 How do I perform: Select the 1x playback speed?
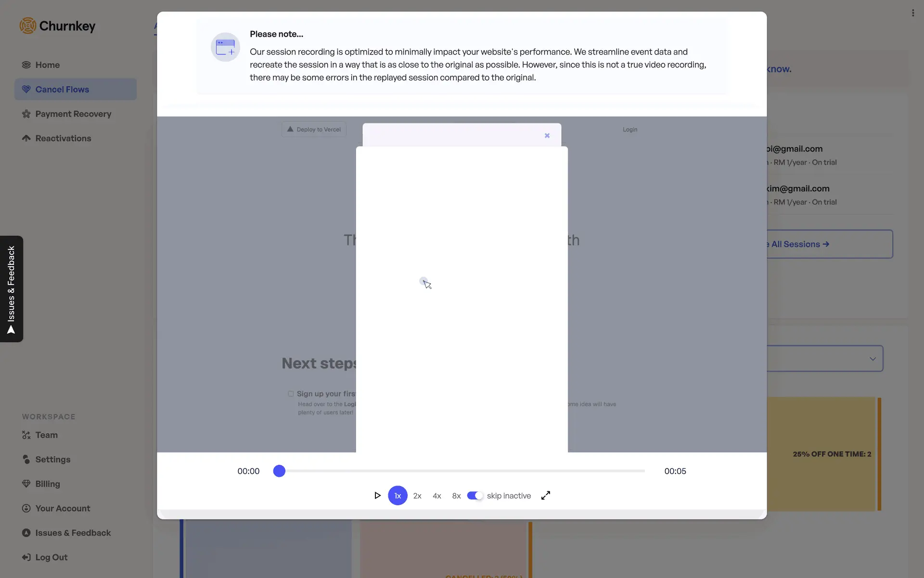[x=398, y=496]
